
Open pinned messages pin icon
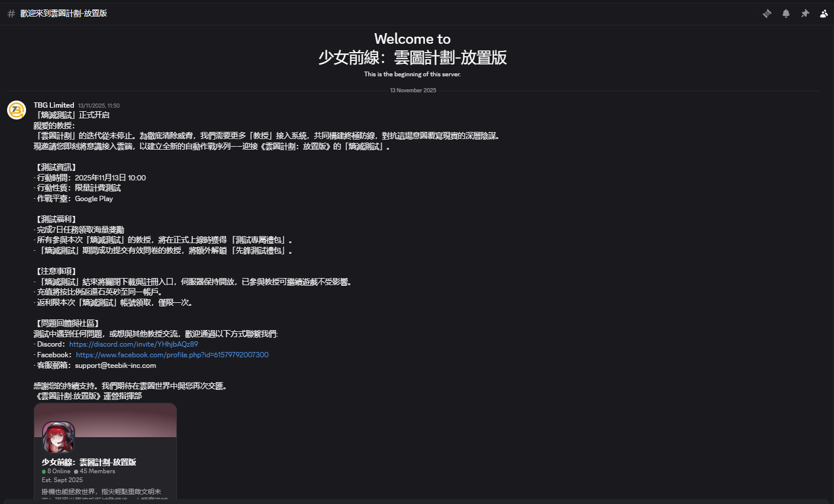pyautogui.click(x=805, y=13)
